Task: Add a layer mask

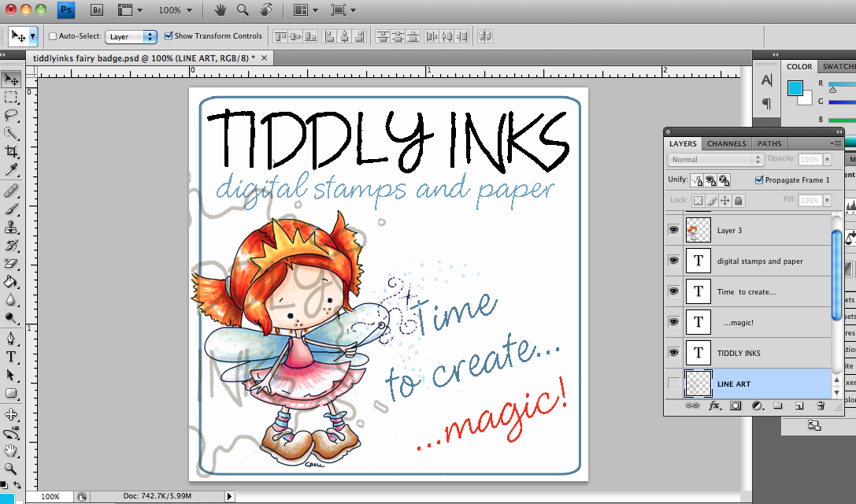Action: pos(736,406)
